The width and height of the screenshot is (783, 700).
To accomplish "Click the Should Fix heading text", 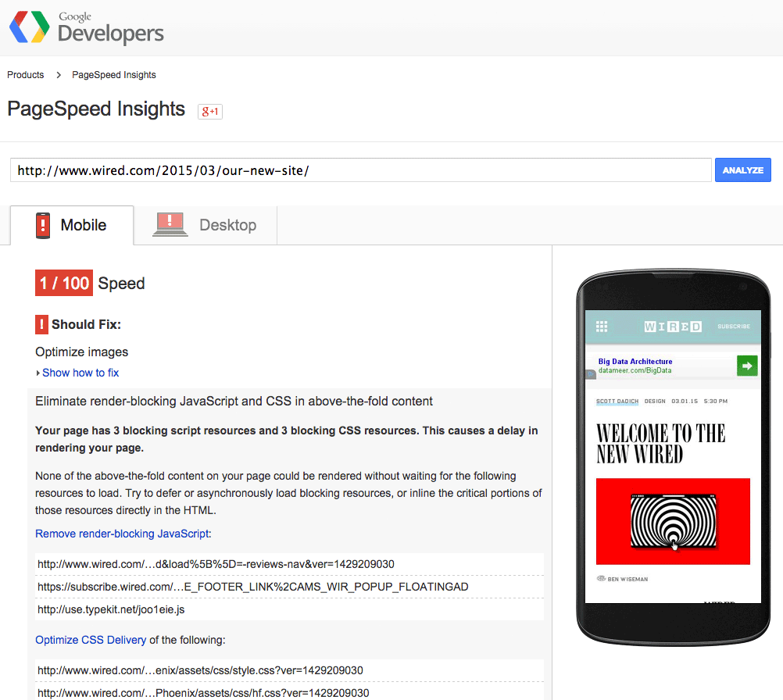I will coord(87,324).
